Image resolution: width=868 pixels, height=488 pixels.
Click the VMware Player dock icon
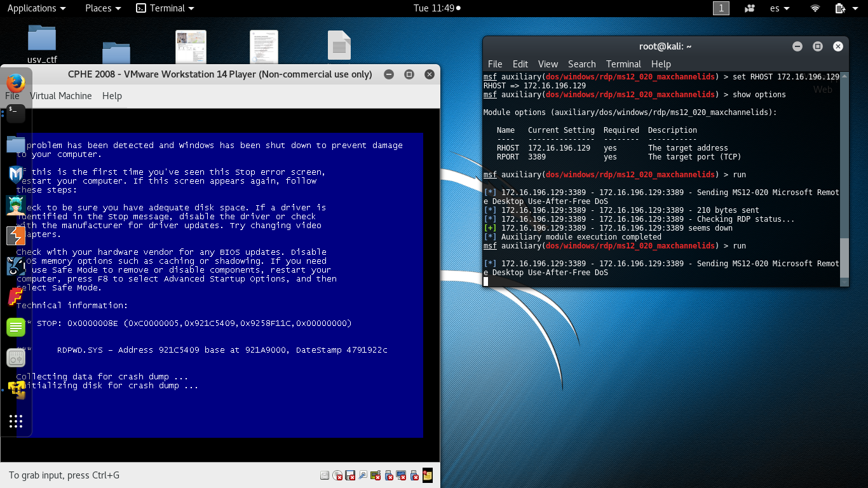[16, 389]
